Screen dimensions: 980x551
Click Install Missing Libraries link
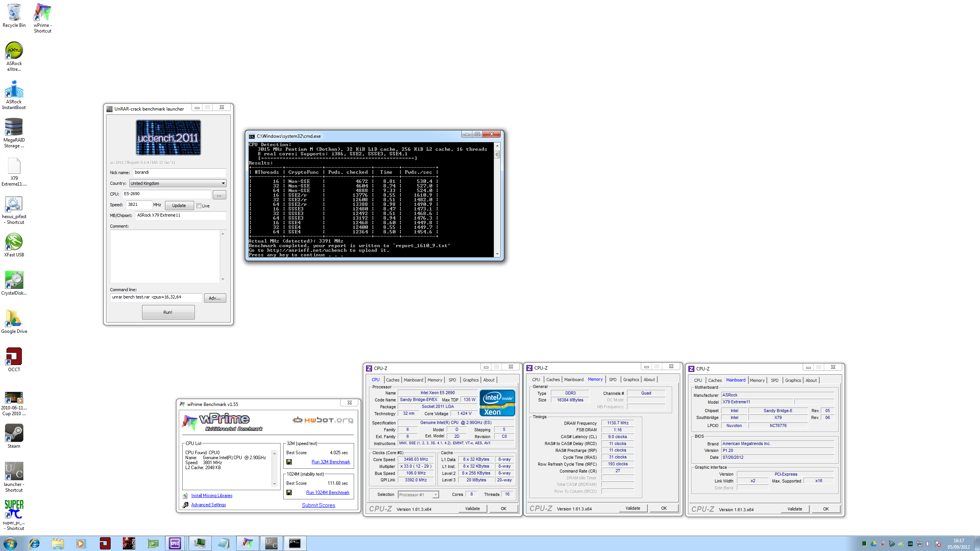point(212,496)
